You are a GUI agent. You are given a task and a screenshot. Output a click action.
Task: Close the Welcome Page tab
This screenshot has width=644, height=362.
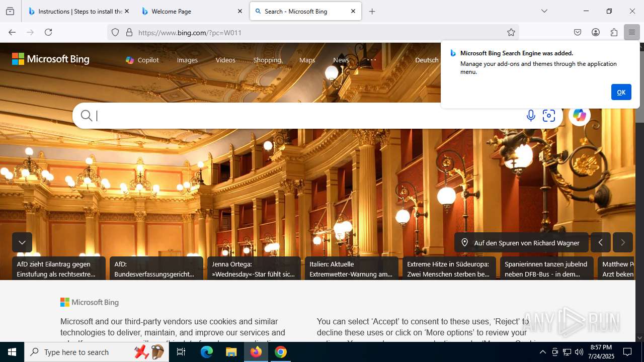pyautogui.click(x=240, y=11)
